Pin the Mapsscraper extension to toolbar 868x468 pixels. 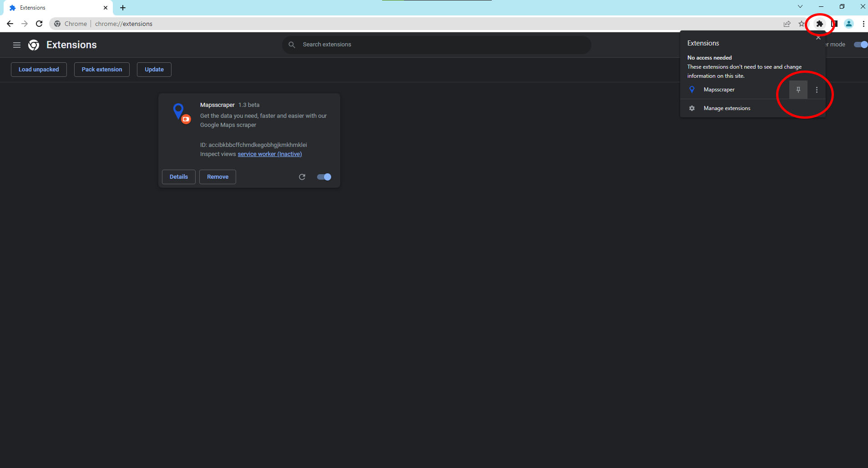[x=798, y=90]
